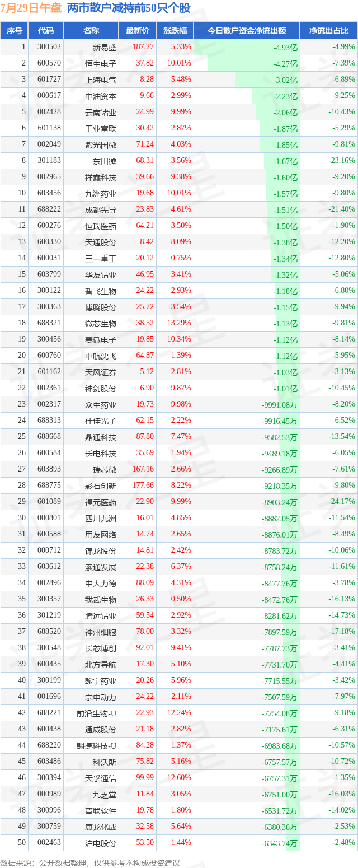The image size is (358, 868).
Task: Click the price 5.12 for 天风证券
Action: (x=147, y=372)
